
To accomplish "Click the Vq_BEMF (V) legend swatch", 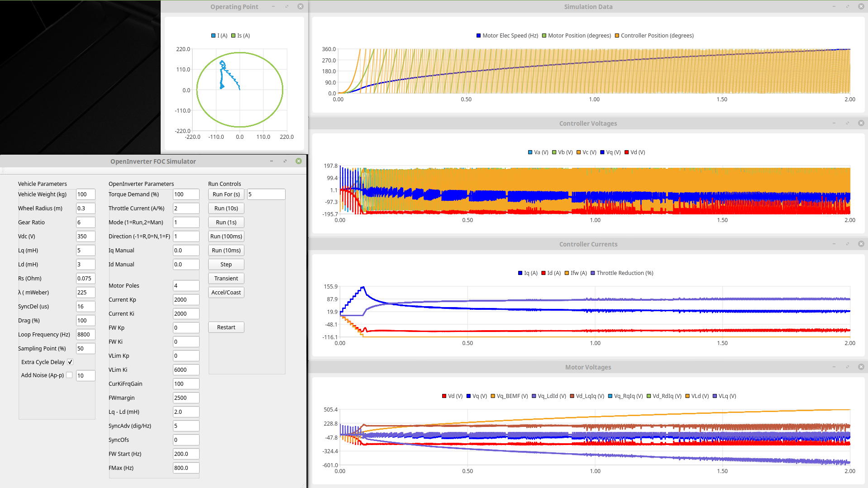I will [493, 396].
